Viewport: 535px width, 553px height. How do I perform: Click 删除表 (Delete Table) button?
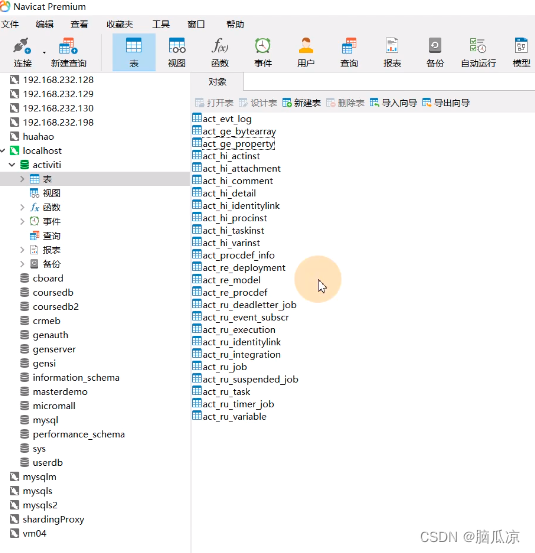pyautogui.click(x=345, y=103)
